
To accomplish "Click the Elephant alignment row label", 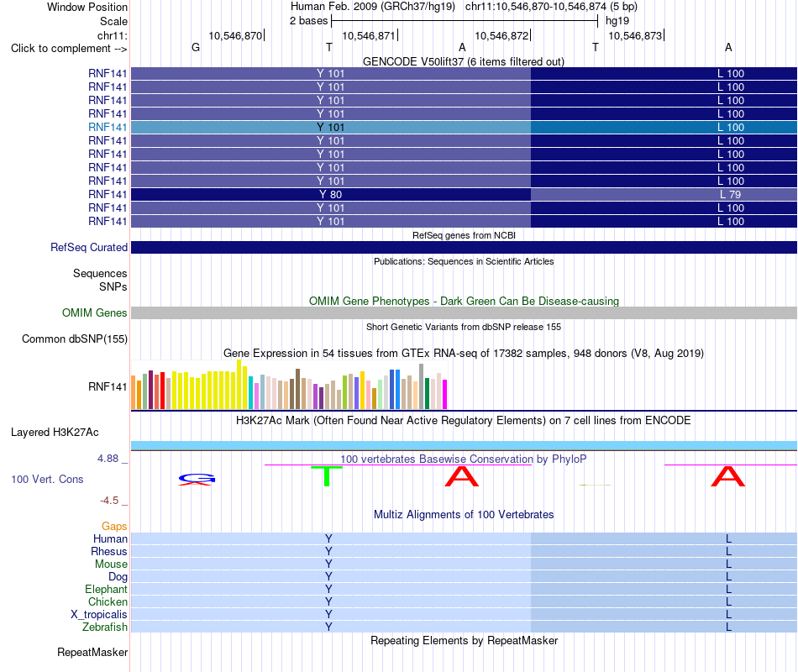I will (106, 589).
